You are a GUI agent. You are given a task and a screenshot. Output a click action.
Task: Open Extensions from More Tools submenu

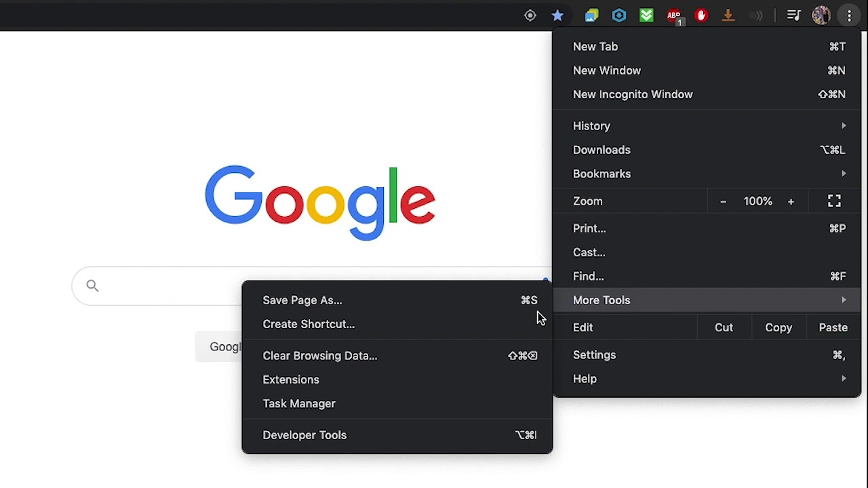coord(397,380)
